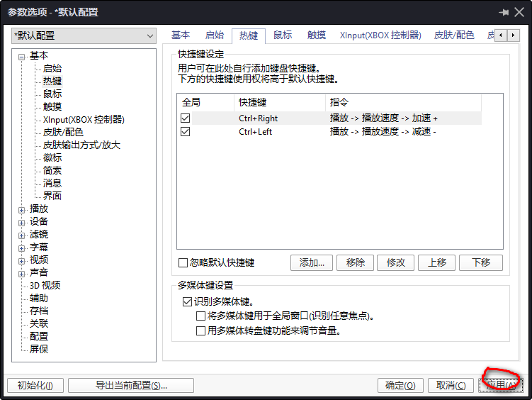This screenshot has width=532, height=400.
Task: Uncheck 识别多媒体键 checkbox
Action: [187, 301]
